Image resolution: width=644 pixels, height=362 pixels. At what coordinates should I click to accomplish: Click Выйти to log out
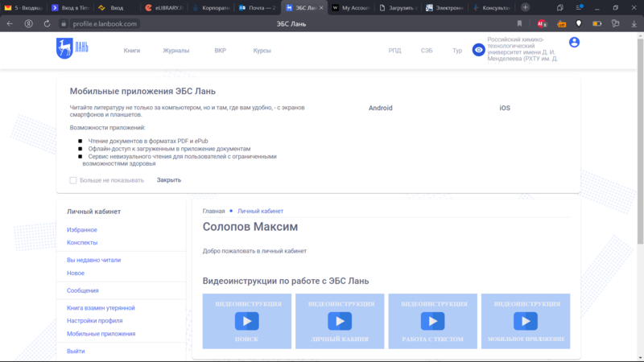[76, 351]
